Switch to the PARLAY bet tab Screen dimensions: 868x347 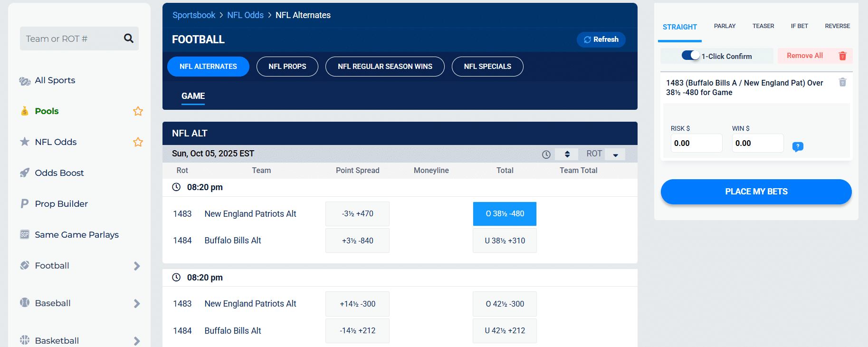(x=725, y=26)
